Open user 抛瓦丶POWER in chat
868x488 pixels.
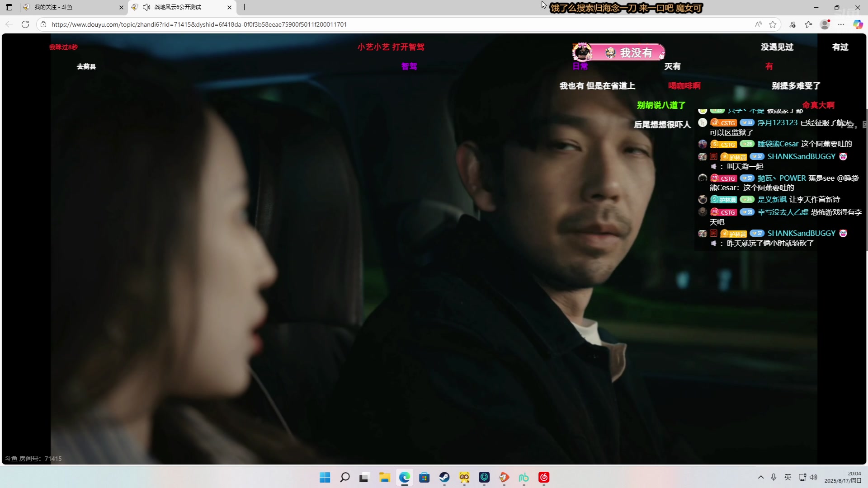pyautogui.click(x=782, y=178)
